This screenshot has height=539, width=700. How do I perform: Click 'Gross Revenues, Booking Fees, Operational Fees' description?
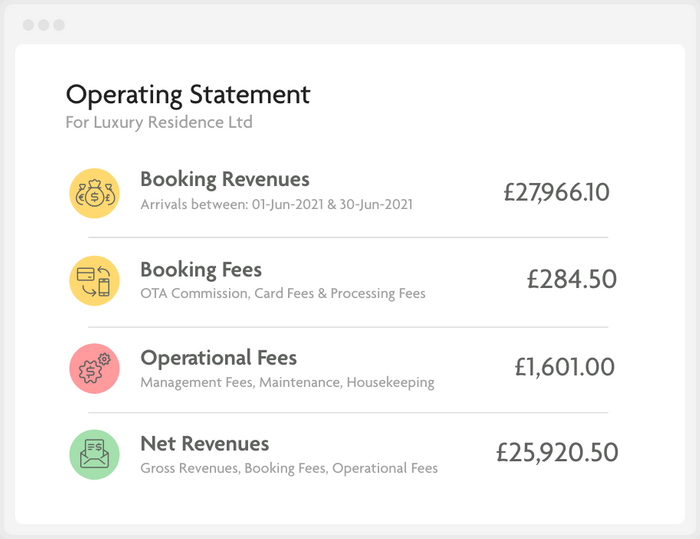[x=288, y=468]
